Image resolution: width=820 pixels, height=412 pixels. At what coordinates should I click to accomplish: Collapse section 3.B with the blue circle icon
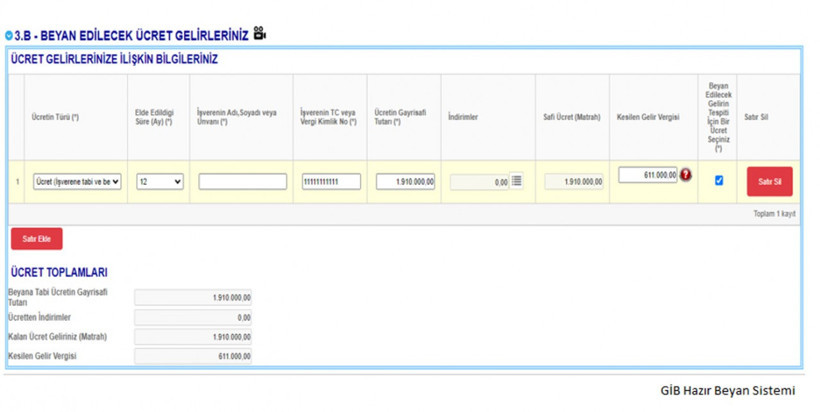[x=9, y=36]
